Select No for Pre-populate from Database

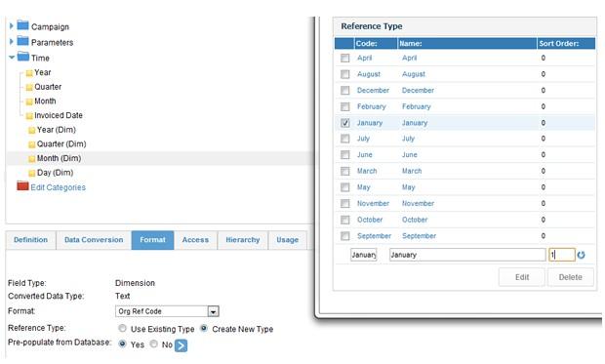[153, 344]
